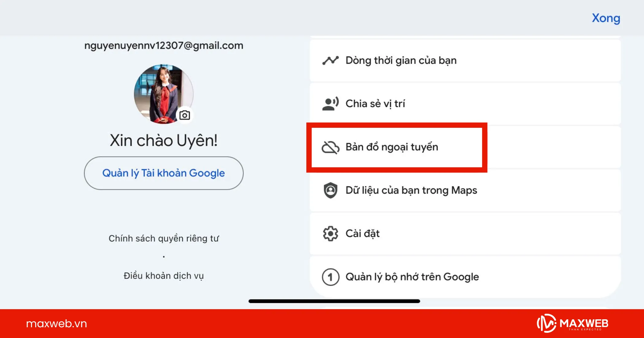Image resolution: width=644 pixels, height=338 pixels.
Task: Tap the numbered circle icon for storage management
Action: click(330, 277)
